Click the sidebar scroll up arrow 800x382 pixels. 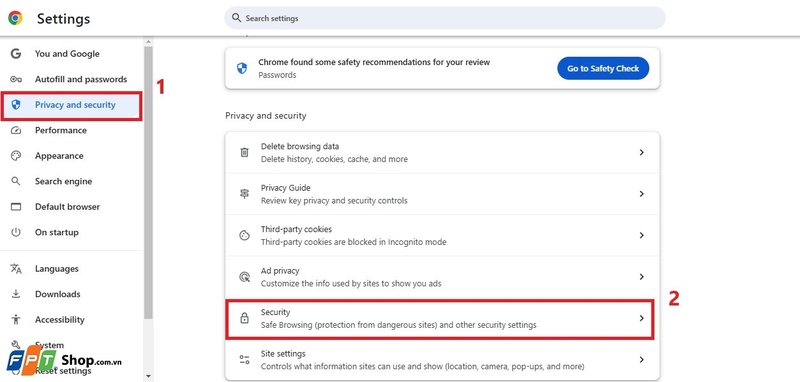148,42
